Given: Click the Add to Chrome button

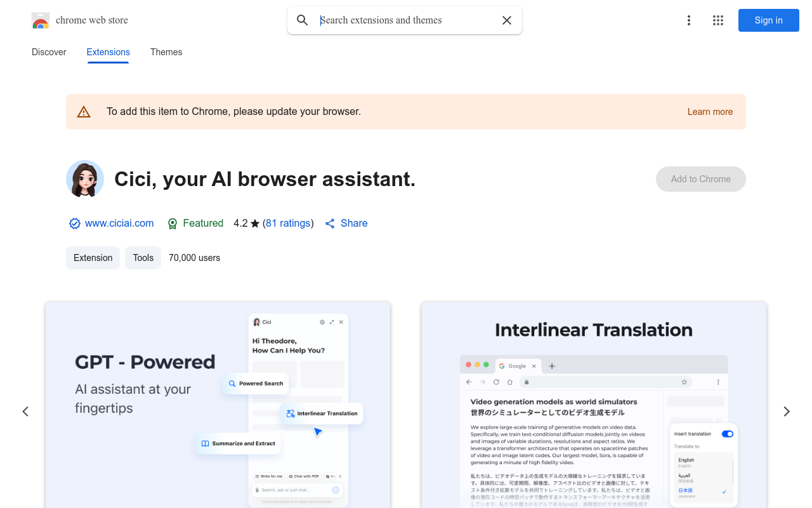Looking at the screenshot, I should [x=701, y=179].
